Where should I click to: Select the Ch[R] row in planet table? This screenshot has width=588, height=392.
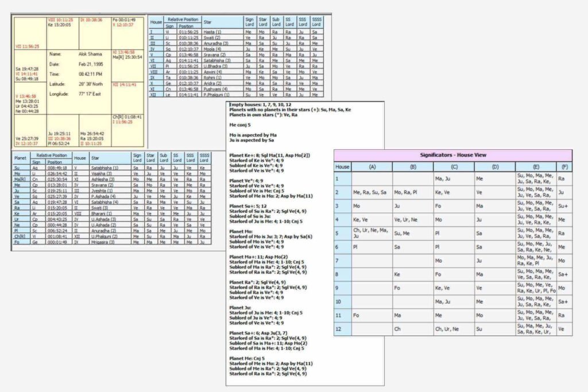coord(20,236)
